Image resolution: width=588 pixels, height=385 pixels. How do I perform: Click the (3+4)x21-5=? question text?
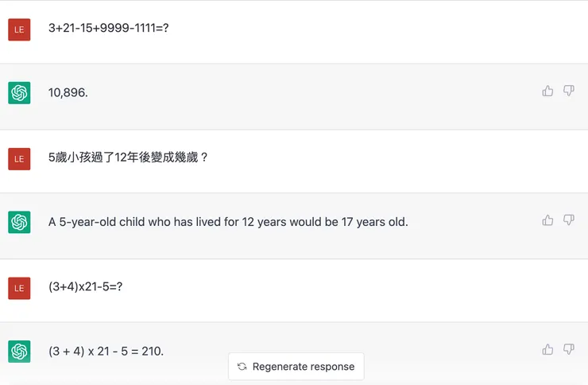[85, 286]
